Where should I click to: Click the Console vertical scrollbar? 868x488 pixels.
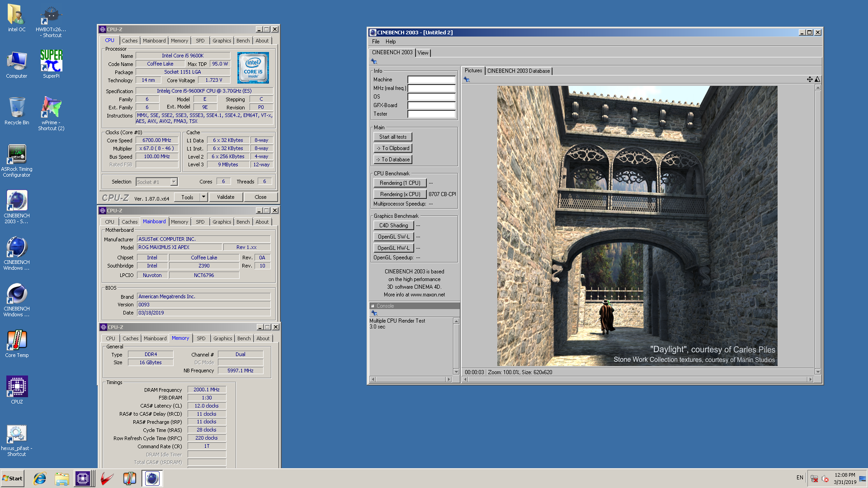pyautogui.click(x=456, y=346)
